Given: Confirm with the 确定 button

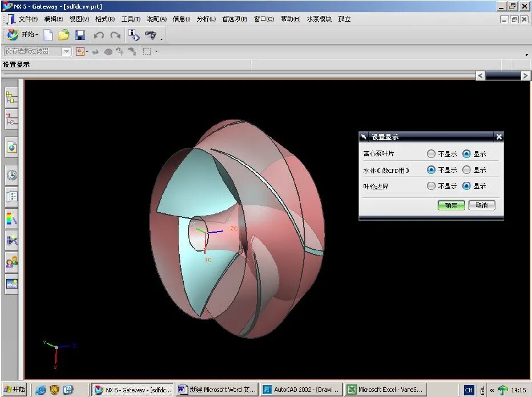Looking at the screenshot, I should click(x=451, y=205).
